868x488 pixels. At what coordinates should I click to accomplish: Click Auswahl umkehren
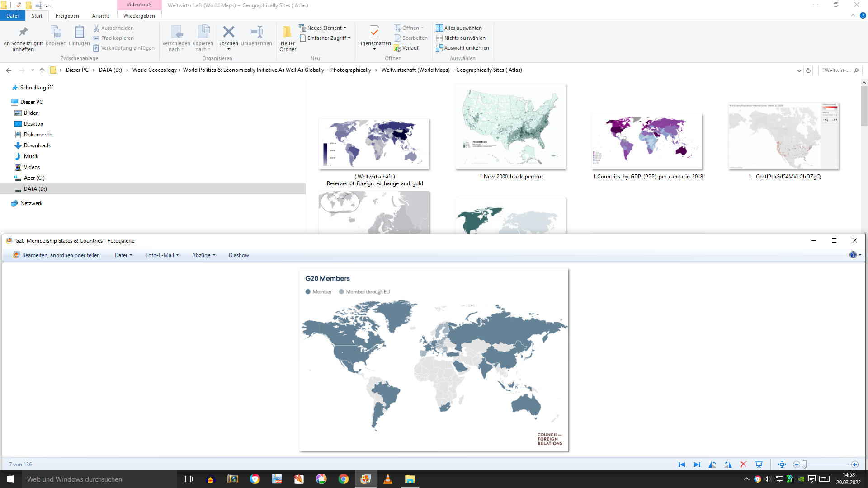coord(462,48)
